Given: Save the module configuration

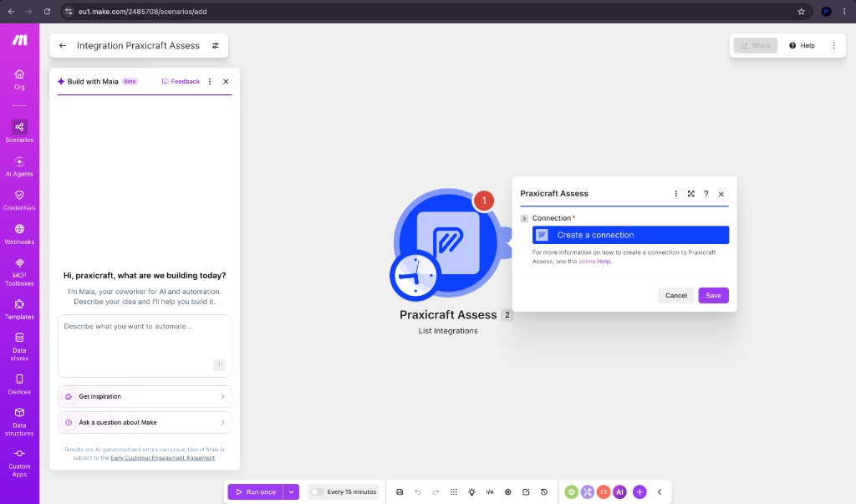Looking at the screenshot, I should tap(714, 295).
